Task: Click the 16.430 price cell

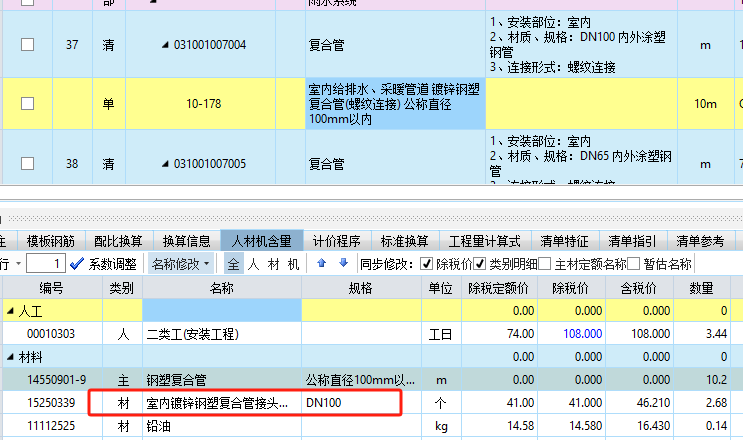Action: (x=640, y=426)
